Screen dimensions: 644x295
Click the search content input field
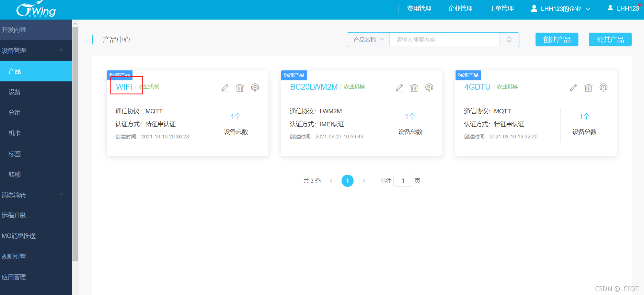[444, 39]
